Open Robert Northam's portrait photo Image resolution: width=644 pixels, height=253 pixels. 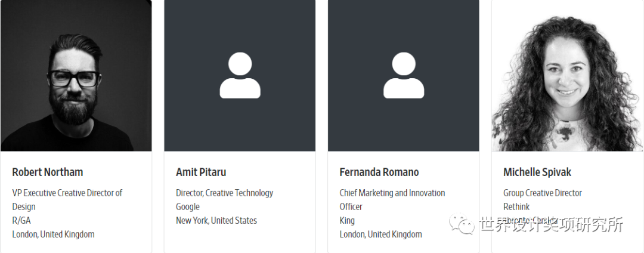(76, 76)
